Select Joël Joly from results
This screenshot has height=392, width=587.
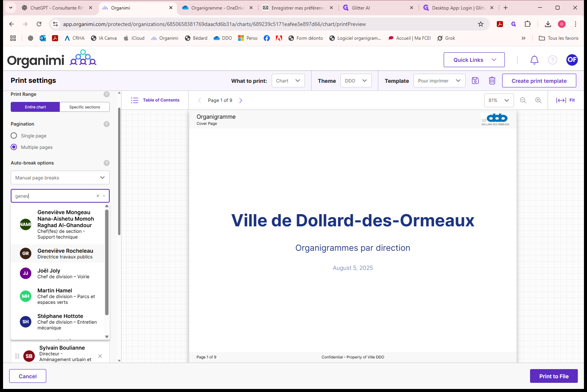[57, 273]
